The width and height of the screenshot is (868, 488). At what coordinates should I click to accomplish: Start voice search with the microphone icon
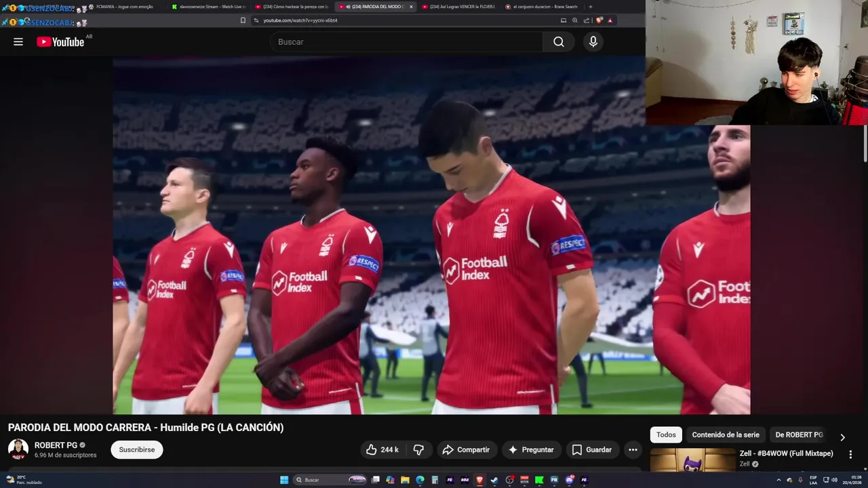593,42
